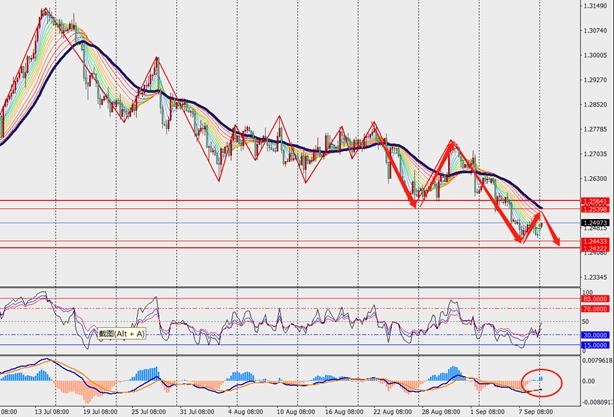
Task: Click the 4 Aug 08:00 date label
Action: 243,411
